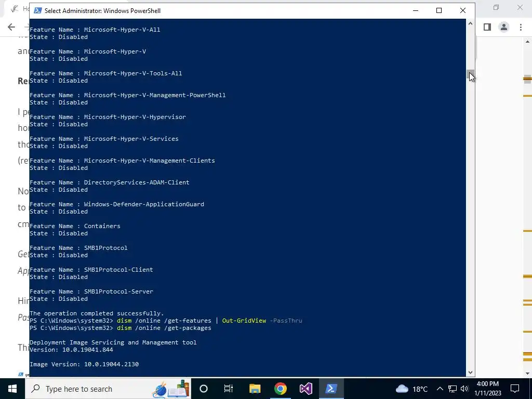Image resolution: width=532 pixels, height=399 pixels.
Task: Click the PowerShell taskbar icon
Action: tap(331, 389)
